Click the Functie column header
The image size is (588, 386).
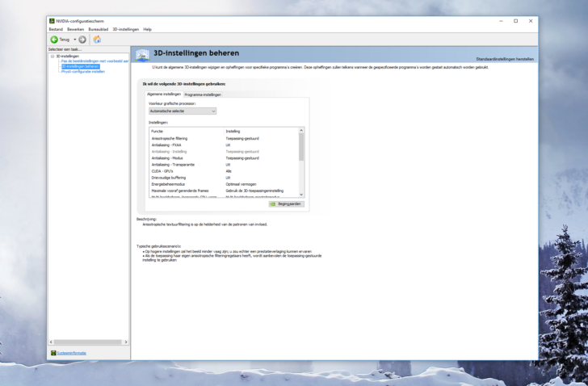[187, 132]
